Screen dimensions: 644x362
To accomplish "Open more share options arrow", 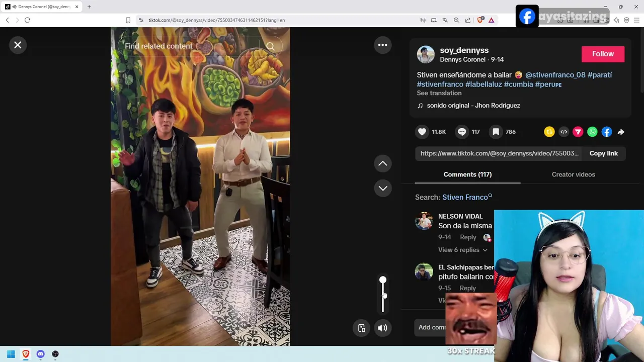I will pos(621,132).
